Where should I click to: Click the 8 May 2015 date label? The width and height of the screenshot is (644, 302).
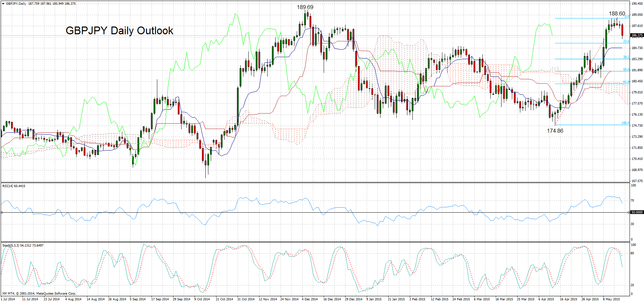[x=611, y=299]
